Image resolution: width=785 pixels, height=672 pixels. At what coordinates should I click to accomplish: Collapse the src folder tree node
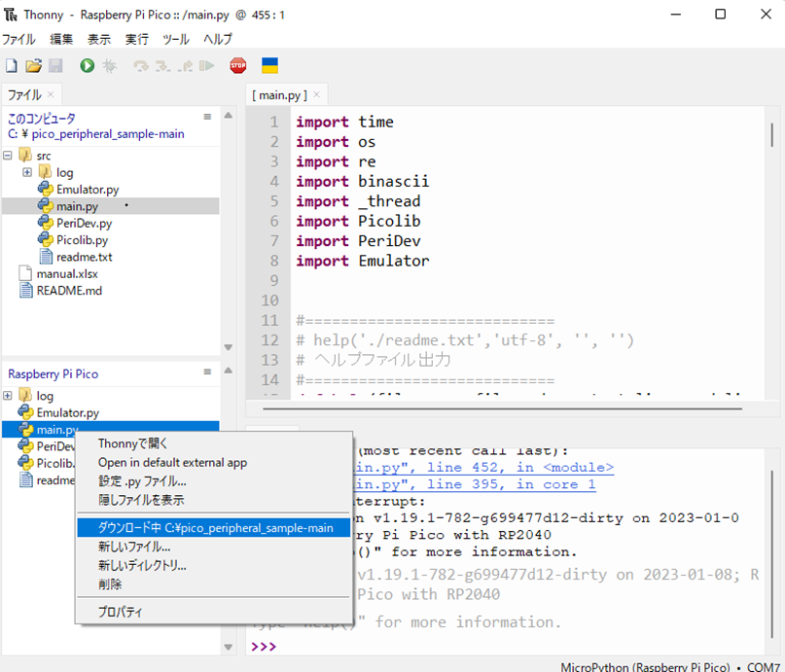[9, 156]
